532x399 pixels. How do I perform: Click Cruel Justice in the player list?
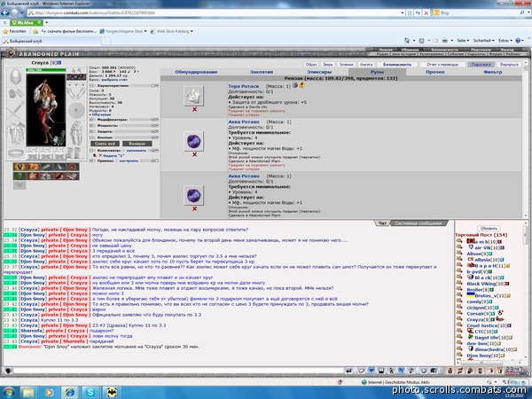coord(482,325)
